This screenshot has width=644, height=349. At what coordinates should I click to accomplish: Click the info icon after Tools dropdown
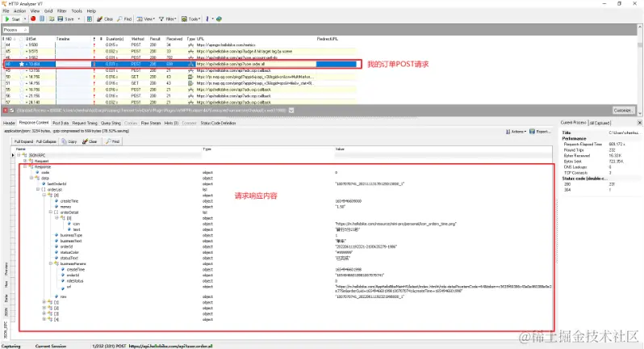click(207, 19)
